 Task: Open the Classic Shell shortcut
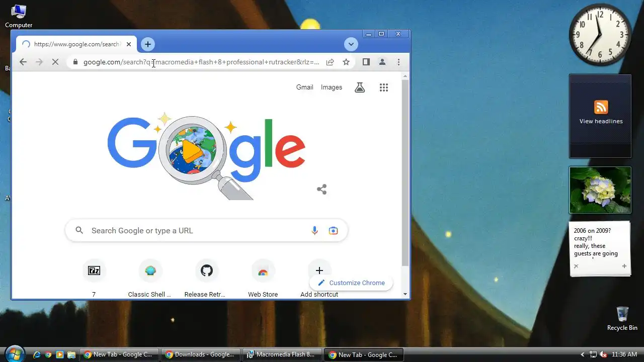click(x=150, y=278)
